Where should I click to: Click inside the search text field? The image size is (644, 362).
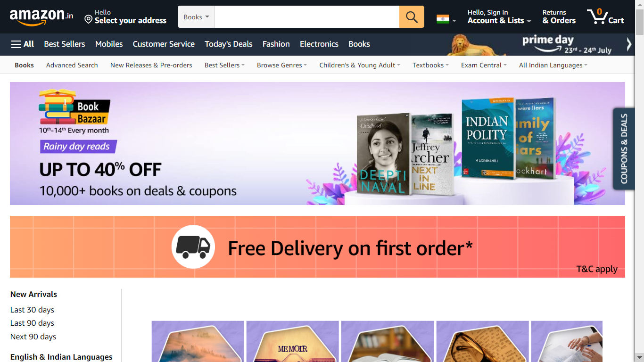tap(307, 17)
